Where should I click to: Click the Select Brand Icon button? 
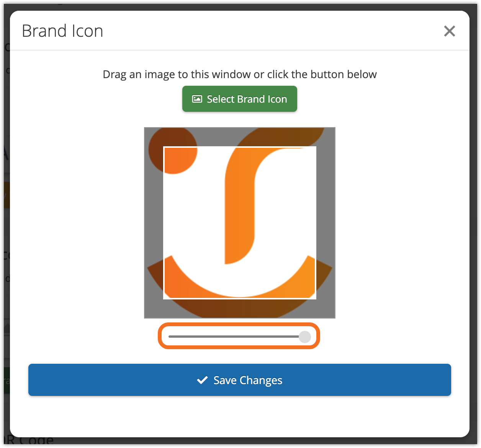click(x=240, y=99)
